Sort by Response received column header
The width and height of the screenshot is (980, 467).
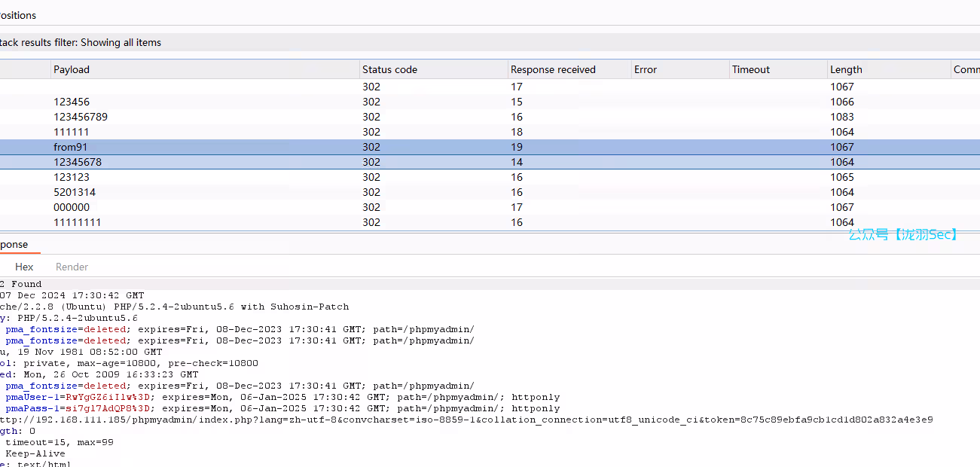pos(553,69)
